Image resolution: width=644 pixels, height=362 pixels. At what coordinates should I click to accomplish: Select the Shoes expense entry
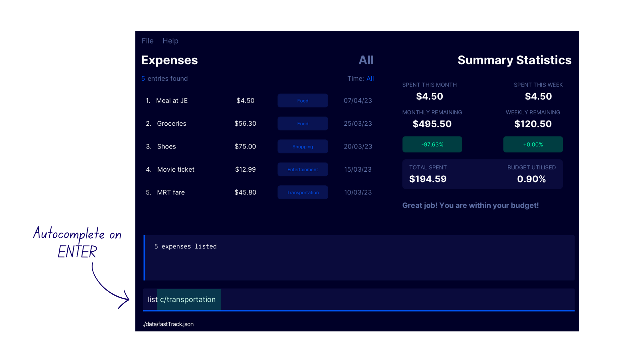click(x=259, y=146)
